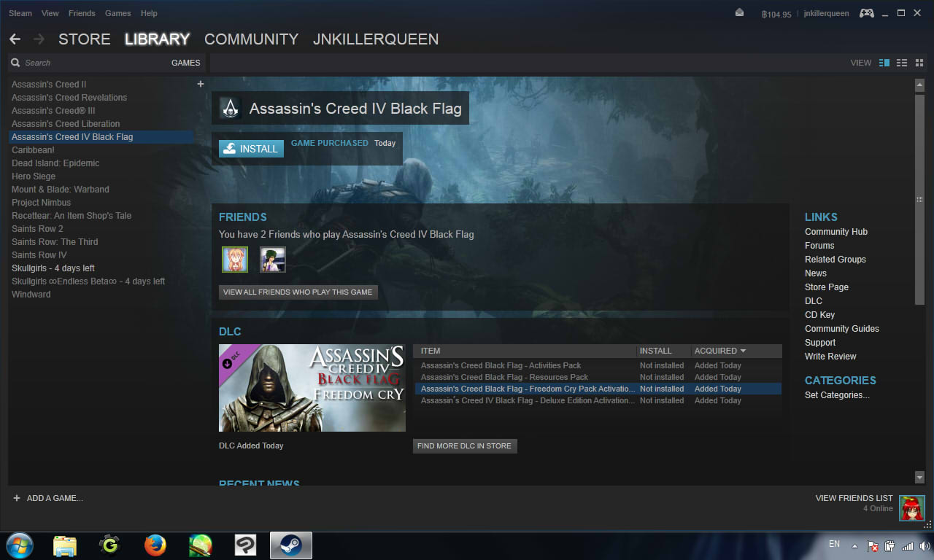Click Set Categories link
The image size is (934, 560).
coord(837,395)
